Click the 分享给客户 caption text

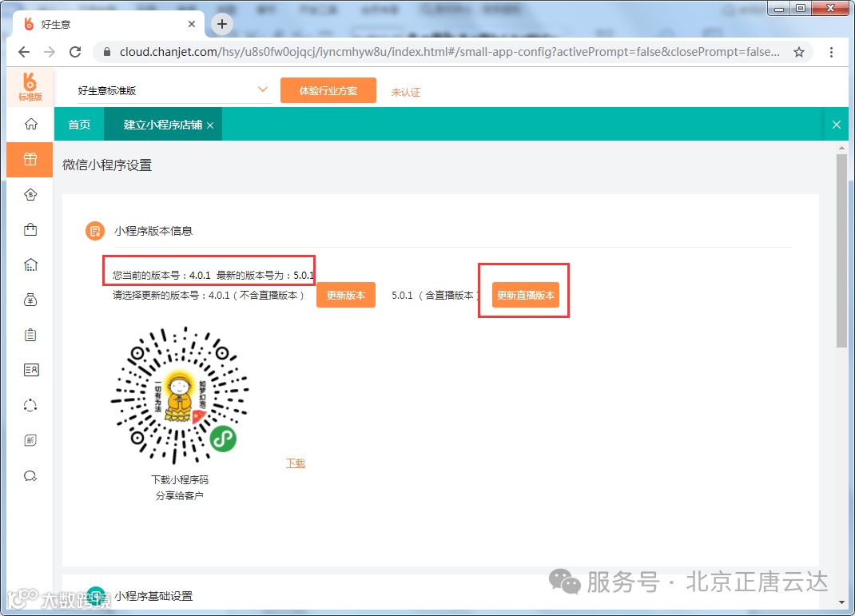pyautogui.click(x=180, y=495)
